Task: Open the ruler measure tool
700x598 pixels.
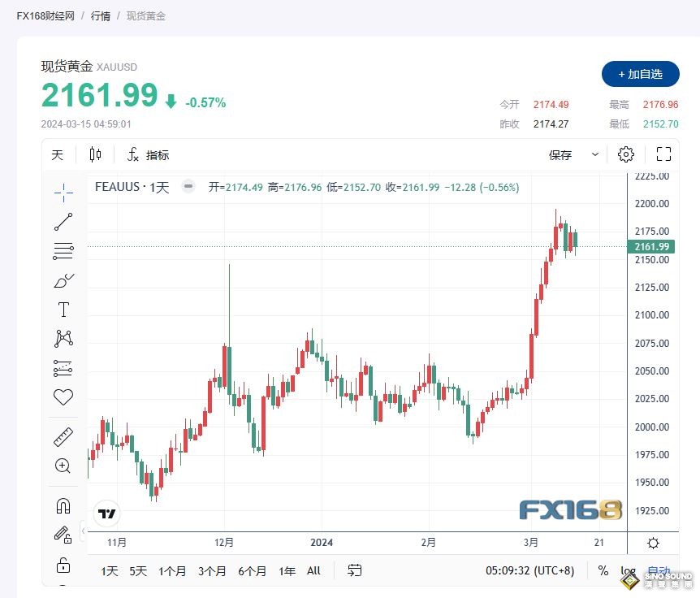Action: click(x=63, y=436)
